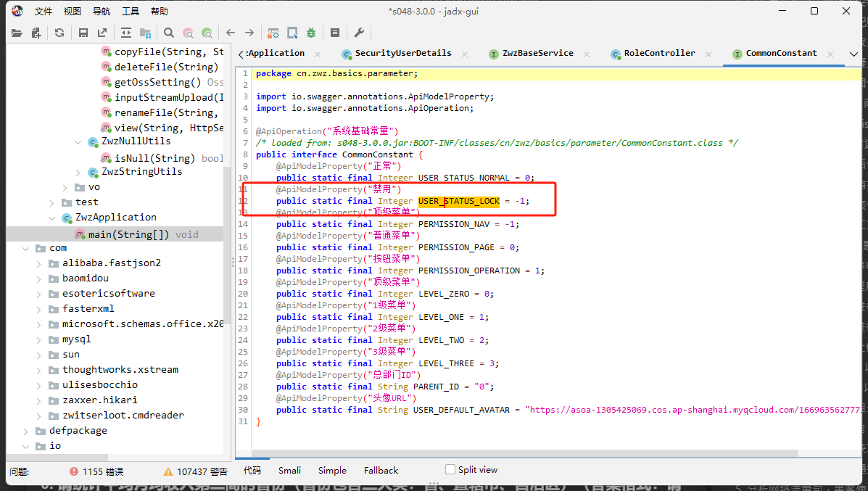Click the Open file toolbar icon
This screenshot has height=491, width=868.
(16, 33)
